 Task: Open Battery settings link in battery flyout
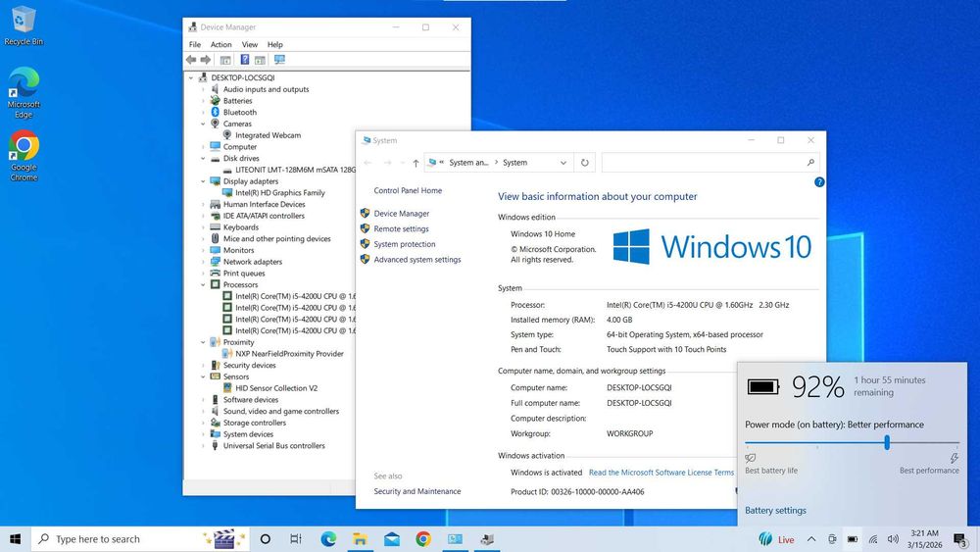(x=775, y=510)
